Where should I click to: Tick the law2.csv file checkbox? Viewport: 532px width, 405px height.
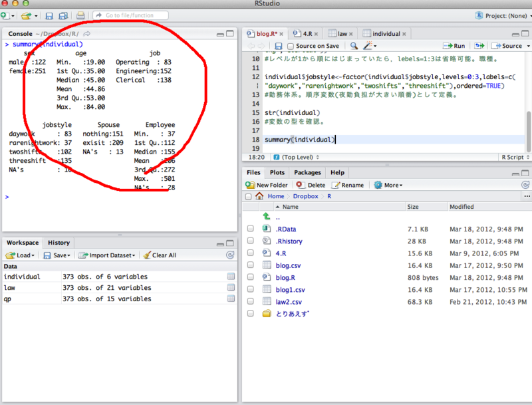point(251,301)
